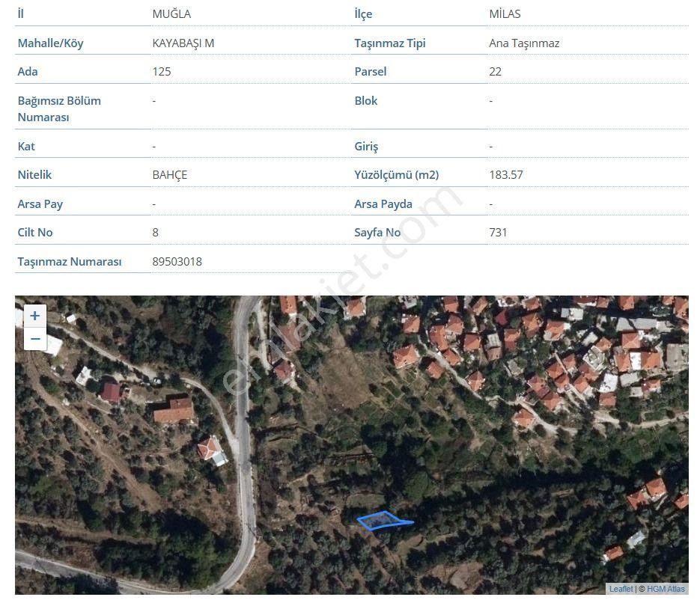Select the MUĞLA province value

pyautogui.click(x=171, y=14)
